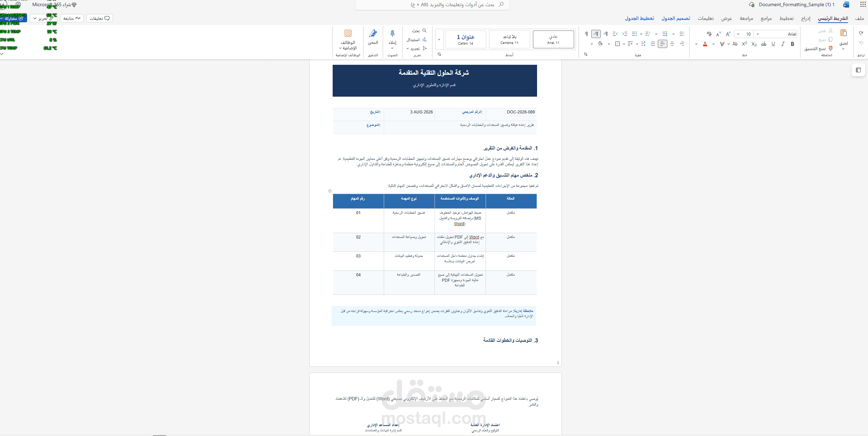Click the paragraph spacing icon
The height and width of the screenshot is (436, 868).
click(643, 44)
